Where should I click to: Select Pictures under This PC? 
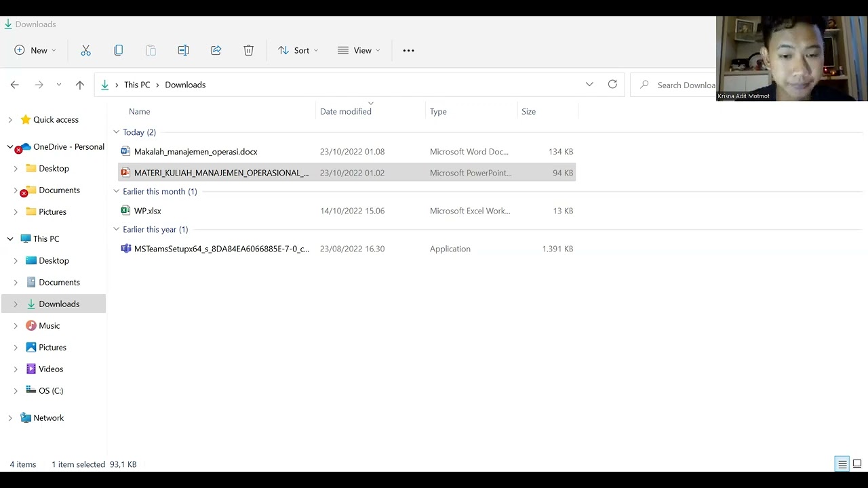[52, 347]
